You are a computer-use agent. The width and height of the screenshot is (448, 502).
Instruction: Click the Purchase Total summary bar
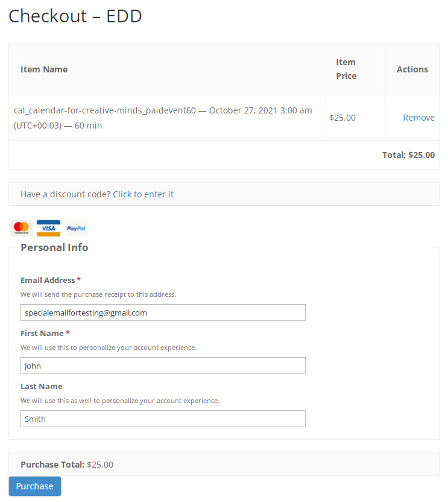pos(224,464)
